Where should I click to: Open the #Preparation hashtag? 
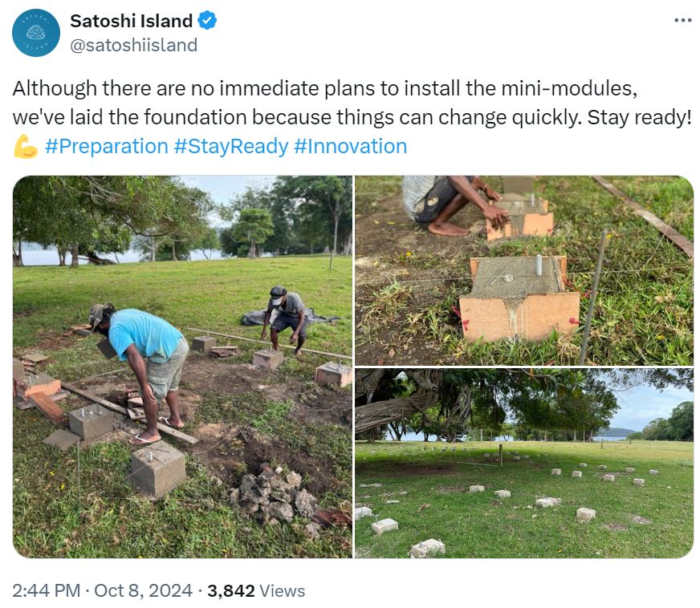pos(106,146)
